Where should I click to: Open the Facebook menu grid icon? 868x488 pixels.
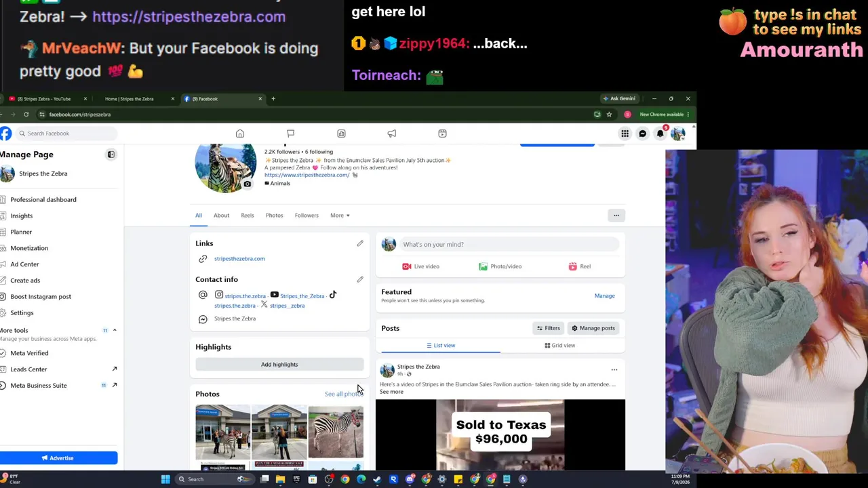(625, 134)
